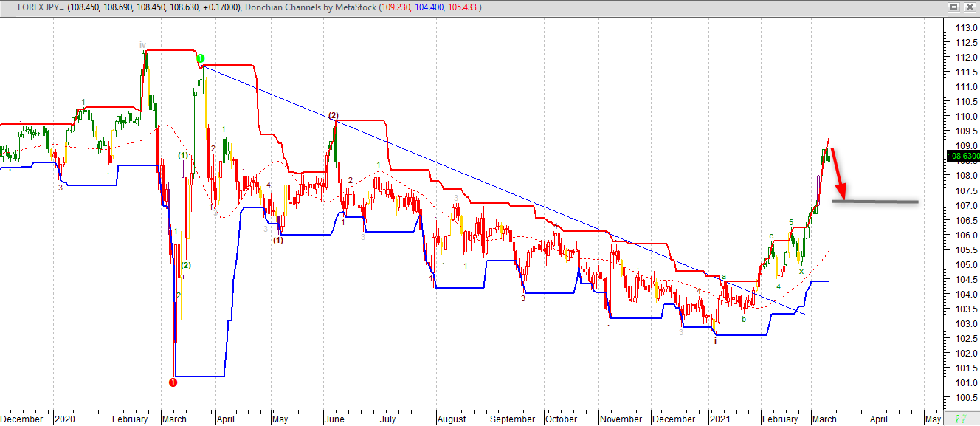
Task: Close the chart pane
Action: pos(969,7)
